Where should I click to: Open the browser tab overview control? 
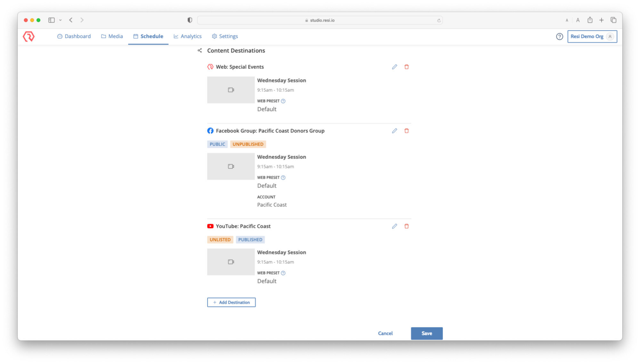tap(614, 20)
